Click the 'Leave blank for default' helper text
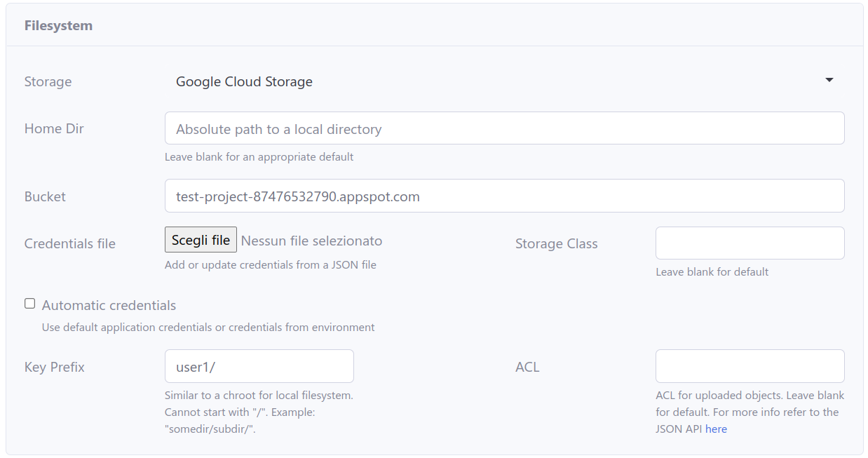The width and height of the screenshot is (868, 458). pos(712,271)
